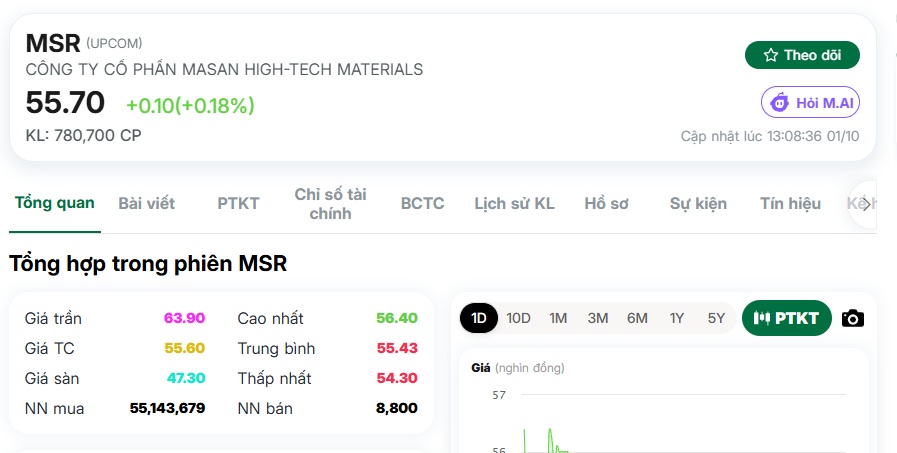This screenshot has height=453, width=897.
Task: Click the star icon in Theo dõi
Action: pos(771,55)
